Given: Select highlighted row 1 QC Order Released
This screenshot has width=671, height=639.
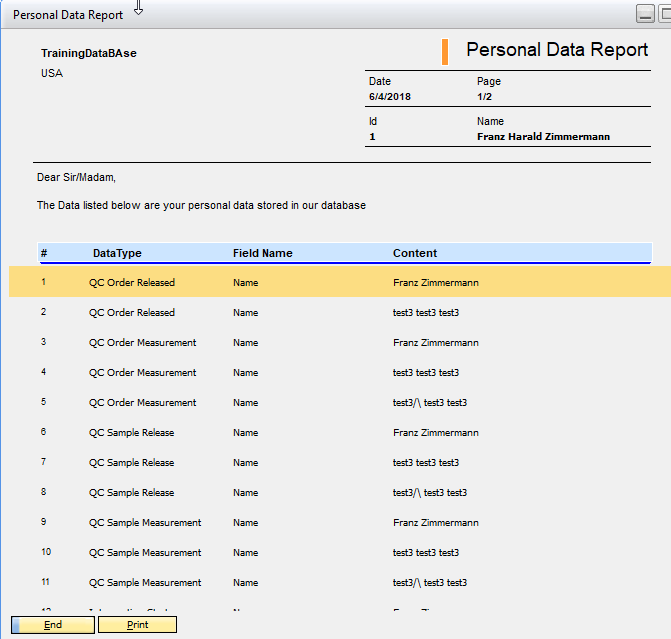Looking at the screenshot, I should [x=131, y=283].
